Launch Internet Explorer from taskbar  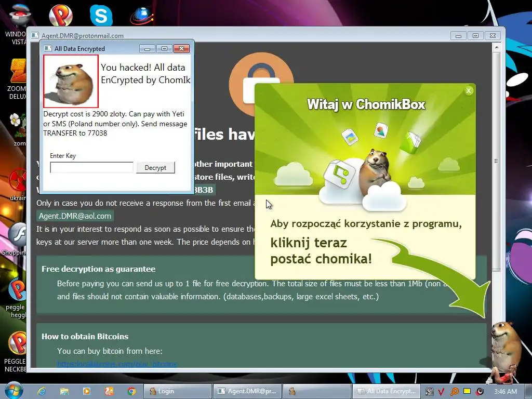tap(42, 391)
